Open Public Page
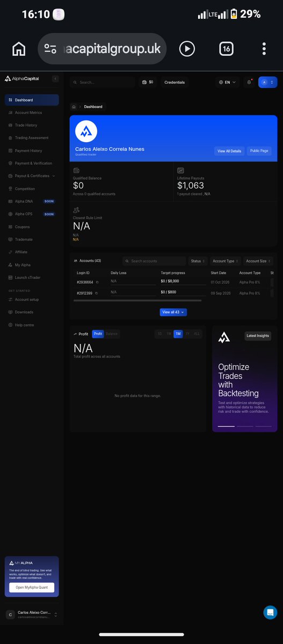The height and width of the screenshot is (644, 283). tap(259, 151)
